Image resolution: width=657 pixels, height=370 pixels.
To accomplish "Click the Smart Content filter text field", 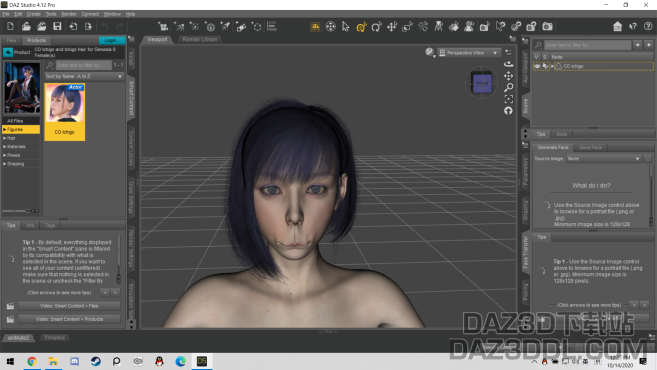I will (83, 65).
